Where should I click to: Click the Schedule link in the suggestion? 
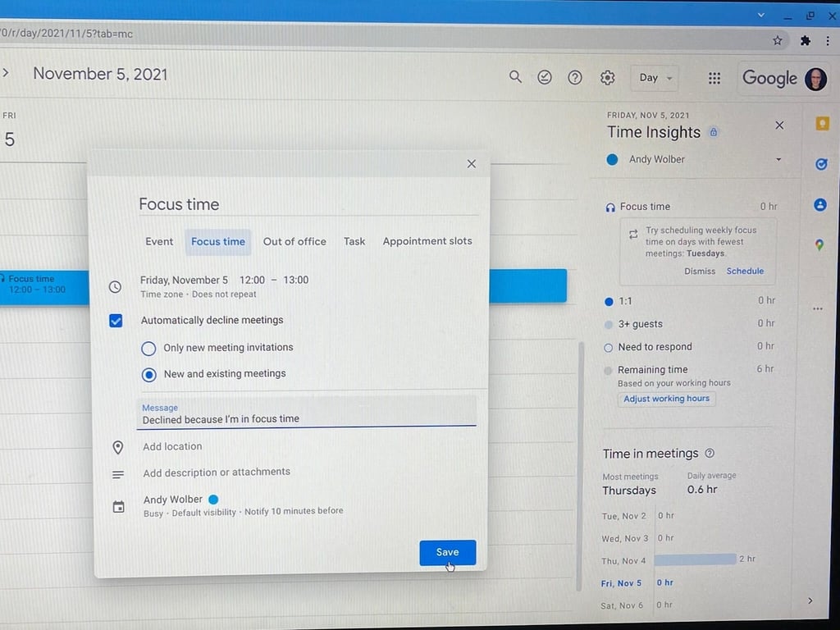coord(745,271)
